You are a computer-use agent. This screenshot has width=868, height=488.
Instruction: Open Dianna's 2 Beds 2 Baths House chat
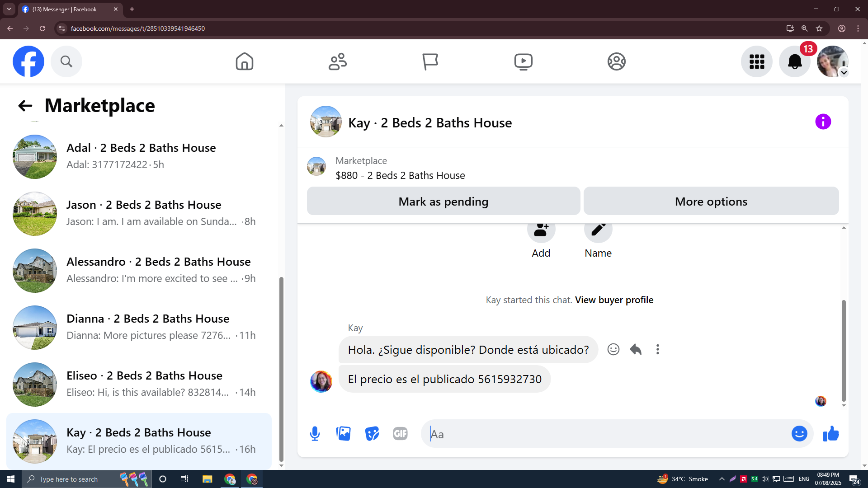click(x=139, y=328)
